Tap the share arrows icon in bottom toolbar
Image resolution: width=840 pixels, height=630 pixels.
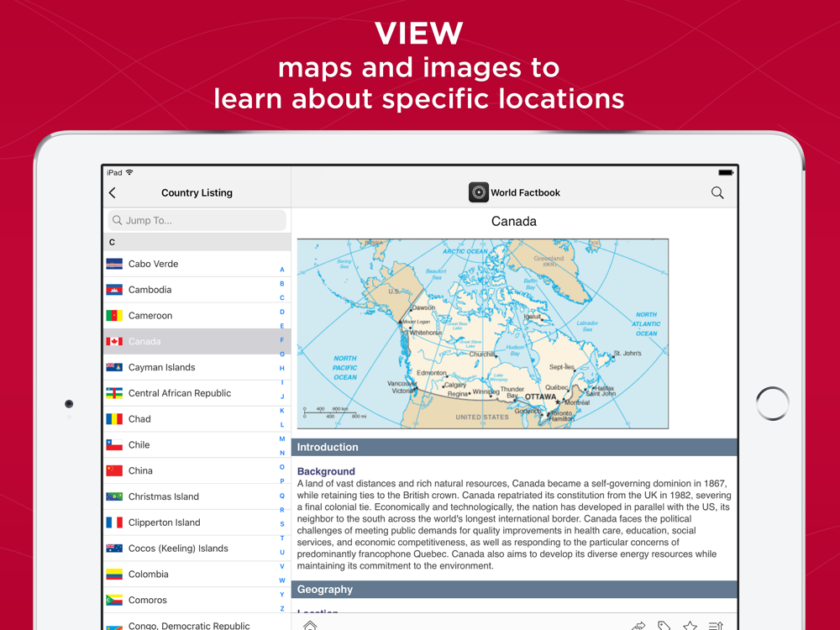tap(638, 626)
